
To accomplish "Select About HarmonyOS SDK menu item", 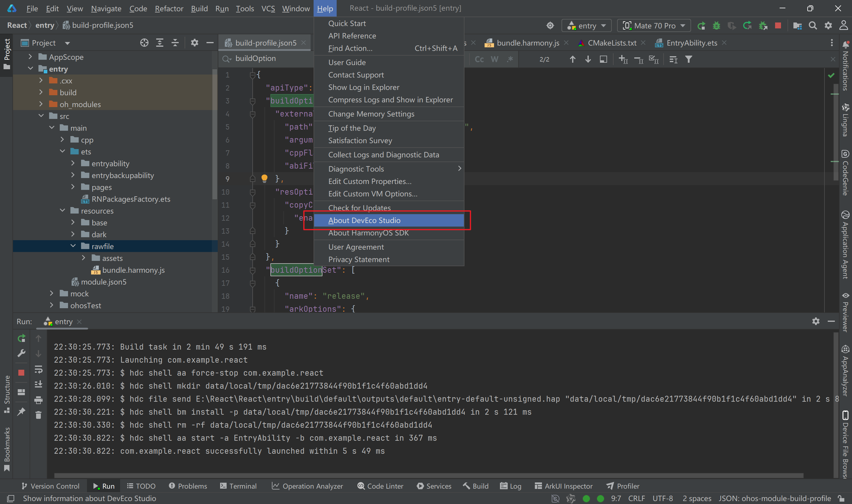I will pos(368,233).
